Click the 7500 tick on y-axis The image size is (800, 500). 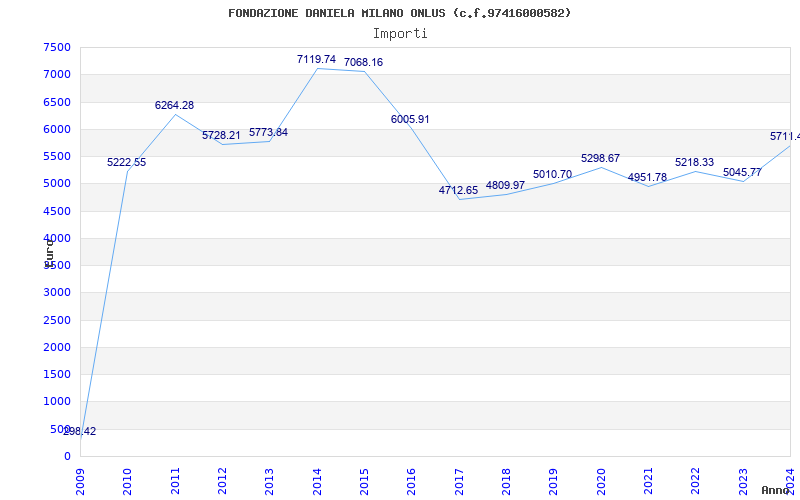pos(57,48)
